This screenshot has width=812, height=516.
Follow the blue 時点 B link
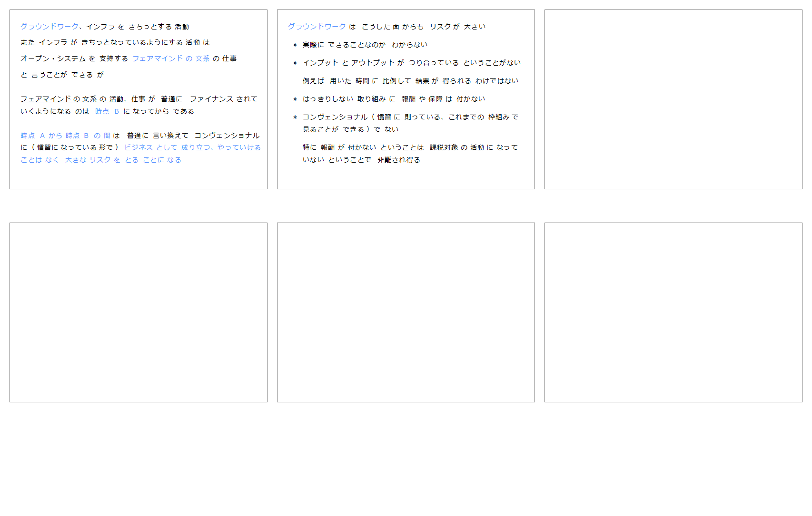[107, 111]
